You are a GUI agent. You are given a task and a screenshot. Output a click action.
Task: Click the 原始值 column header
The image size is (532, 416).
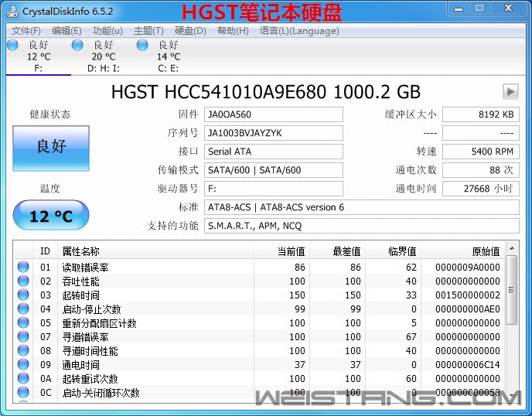(486, 251)
